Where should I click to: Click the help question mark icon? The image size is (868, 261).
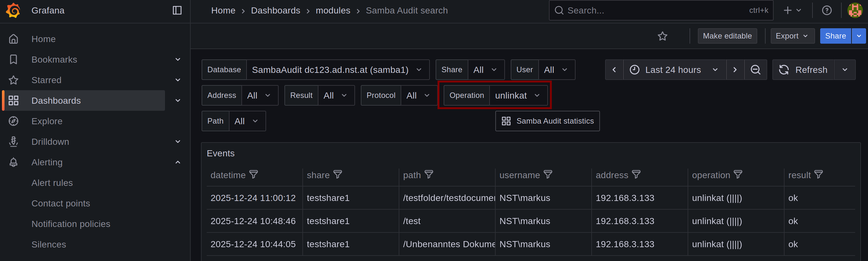827,11
